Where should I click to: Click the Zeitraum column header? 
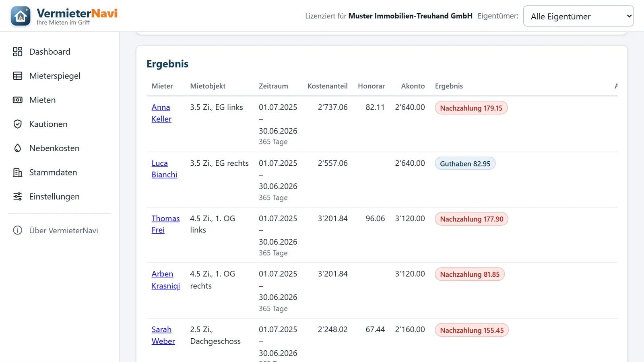pos(273,86)
